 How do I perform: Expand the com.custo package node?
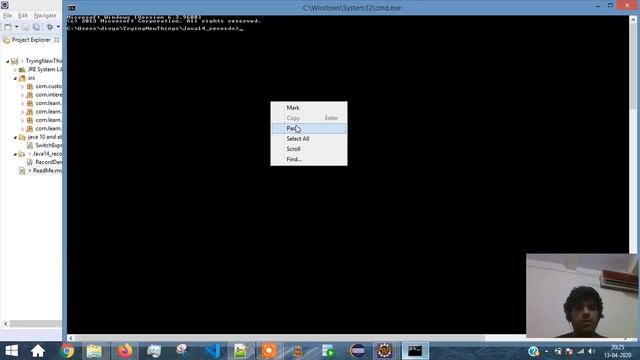pyautogui.click(x=22, y=87)
